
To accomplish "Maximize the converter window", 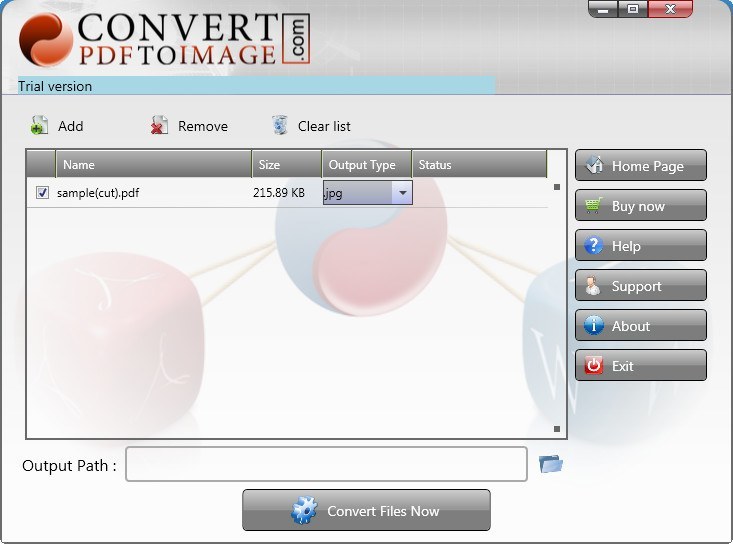I will click(x=633, y=9).
